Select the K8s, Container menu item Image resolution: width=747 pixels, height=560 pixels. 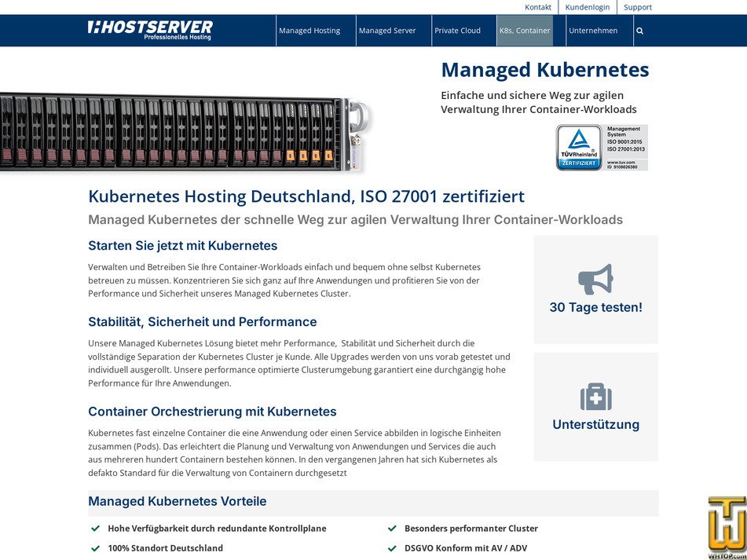[525, 31]
